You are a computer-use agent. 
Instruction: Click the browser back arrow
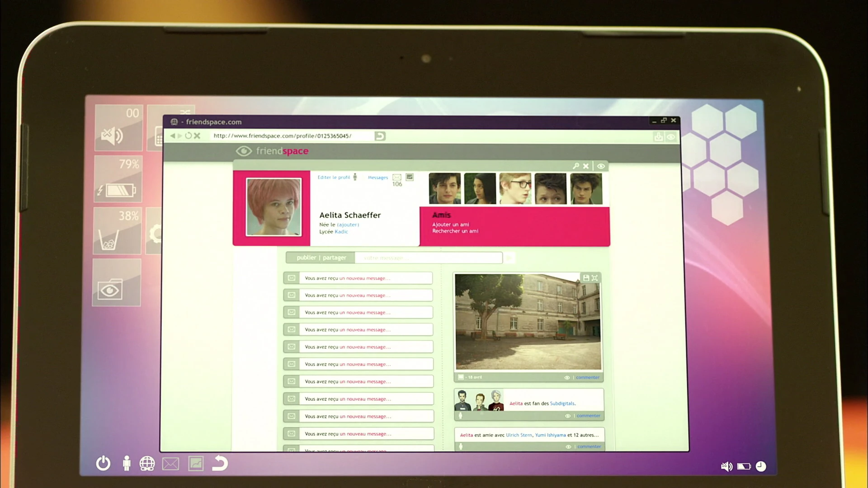(172, 136)
